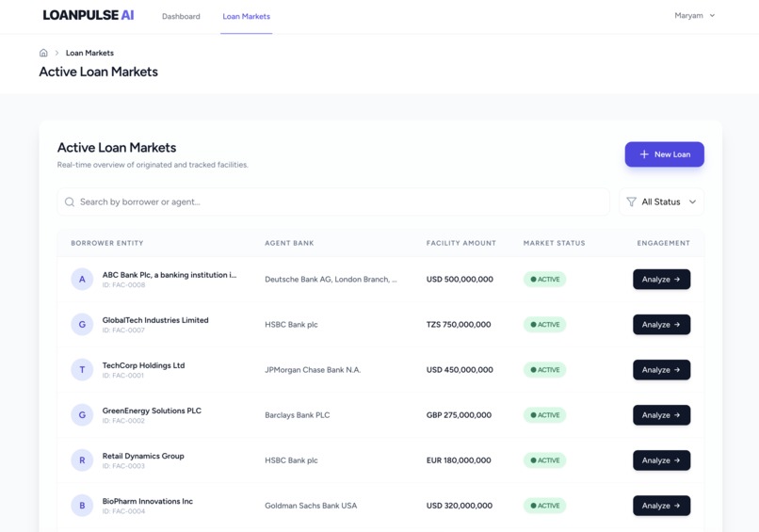Click the ID: FAC-0003 label
759x532 pixels.
tap(123, 466)
